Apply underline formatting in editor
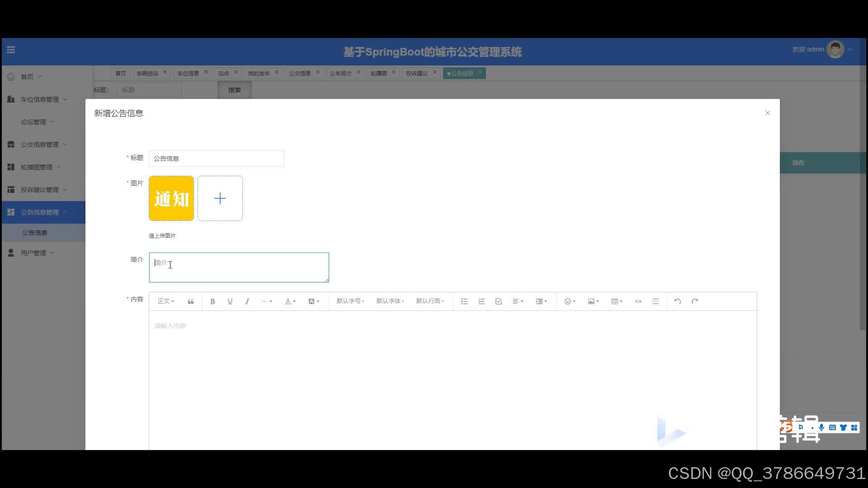This screenshot has height=488, width=868. (x=230, y=301)
